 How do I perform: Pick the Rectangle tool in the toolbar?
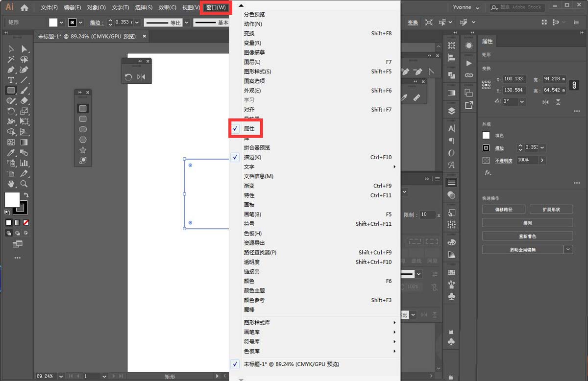point(11,90)
